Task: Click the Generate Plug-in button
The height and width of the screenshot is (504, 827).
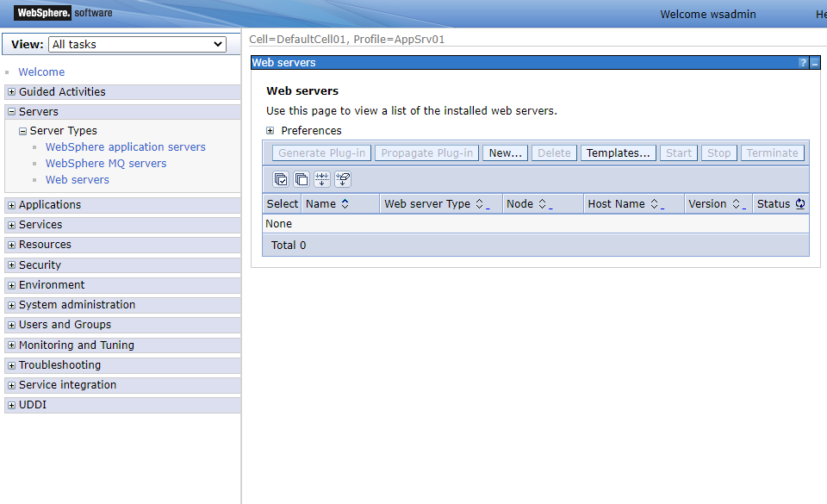Action: click(x=321, y=152)
